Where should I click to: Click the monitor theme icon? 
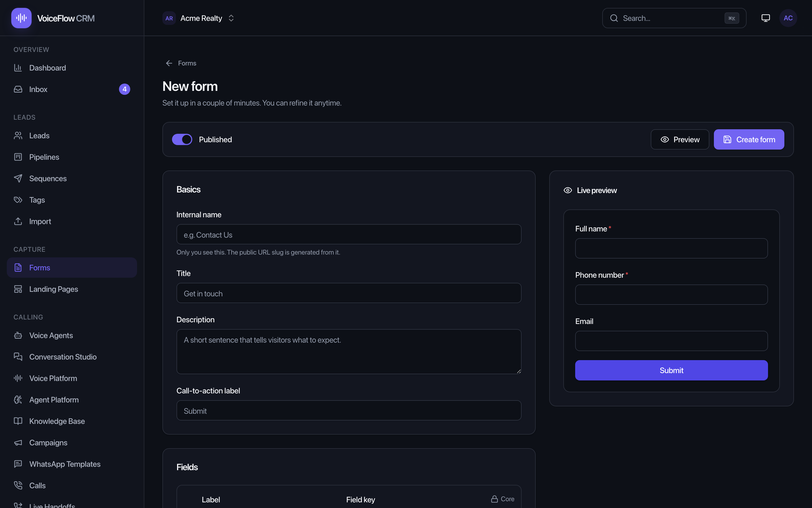coord(765,18)
